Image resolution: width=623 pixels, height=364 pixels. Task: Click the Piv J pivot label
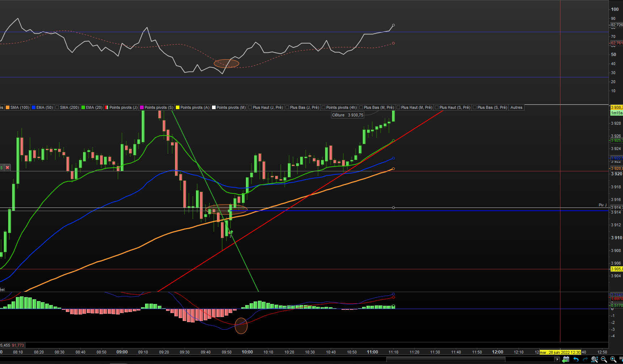point(602,205)
